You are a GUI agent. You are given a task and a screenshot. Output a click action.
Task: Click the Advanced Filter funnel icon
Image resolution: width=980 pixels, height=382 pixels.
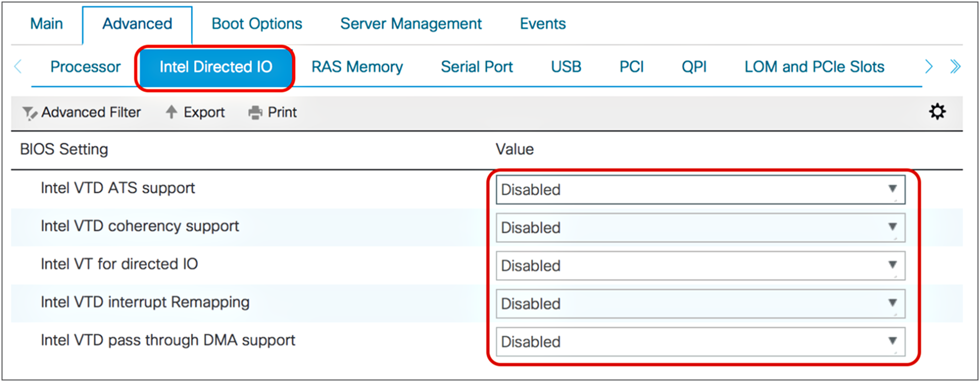(30, 113)
